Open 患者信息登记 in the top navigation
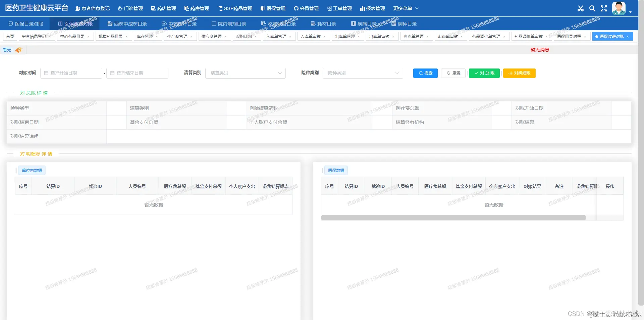The width and height of the screenshot is (644, 320). [x=93, y=8]
